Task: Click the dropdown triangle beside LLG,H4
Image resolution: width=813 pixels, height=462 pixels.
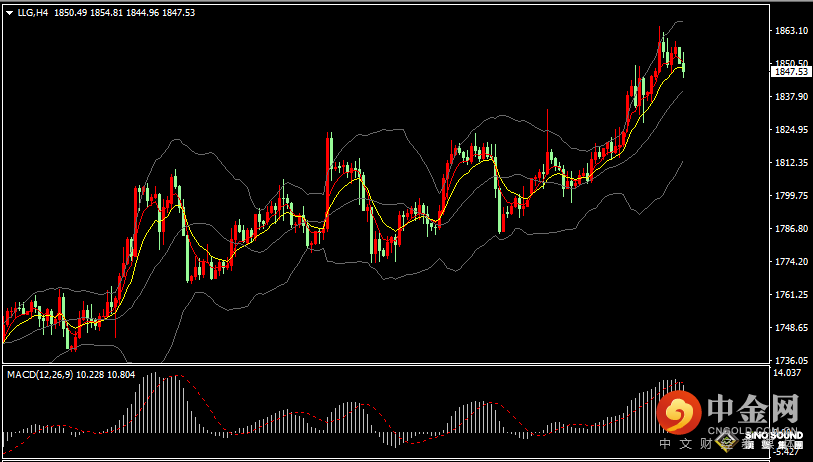Action: click(x=9, y=11)
